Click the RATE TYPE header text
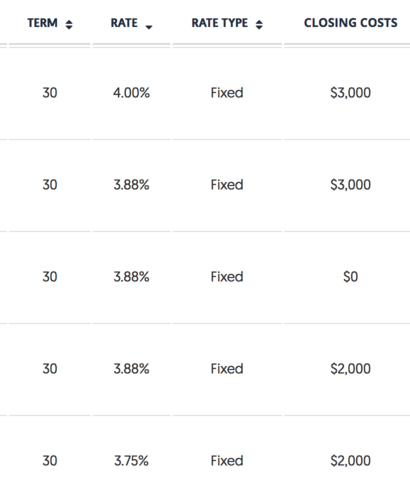Viewport: 410px width, 488px height. (220, 23)
